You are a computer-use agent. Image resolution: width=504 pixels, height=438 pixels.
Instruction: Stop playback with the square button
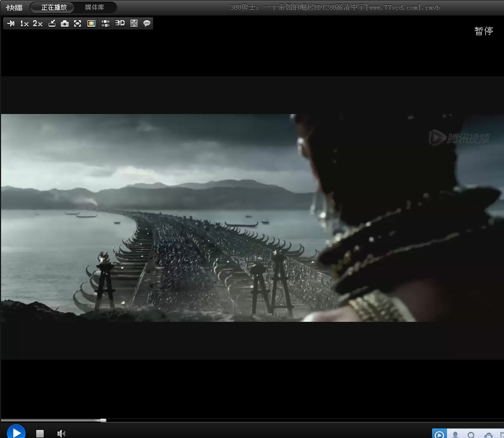tap(40, 434)
